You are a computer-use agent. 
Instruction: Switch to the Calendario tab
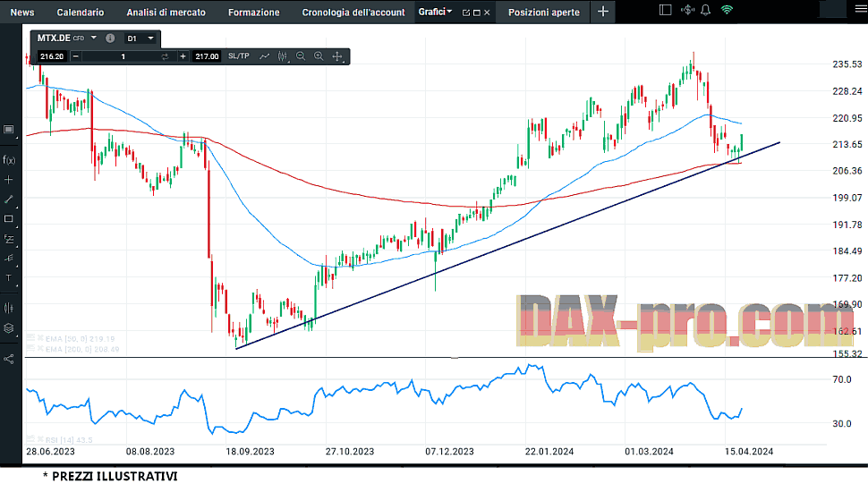pyautogui.click(x=81, y=13)
